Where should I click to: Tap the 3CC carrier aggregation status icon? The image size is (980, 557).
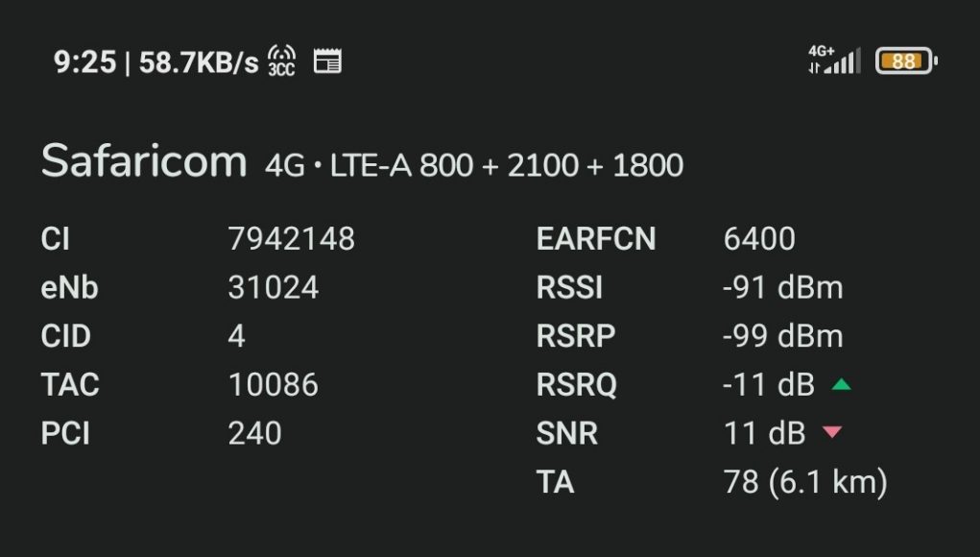pyautogui.click(x=281, y=61)
